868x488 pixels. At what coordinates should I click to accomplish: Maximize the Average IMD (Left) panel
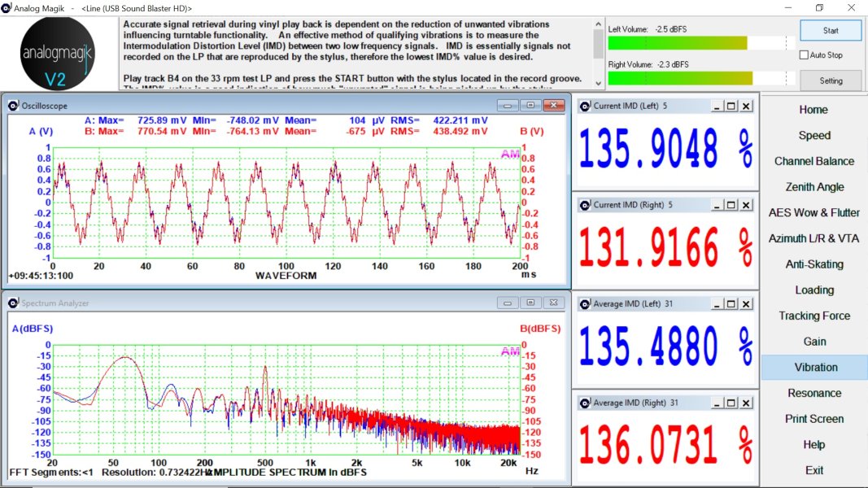[731, 304]
